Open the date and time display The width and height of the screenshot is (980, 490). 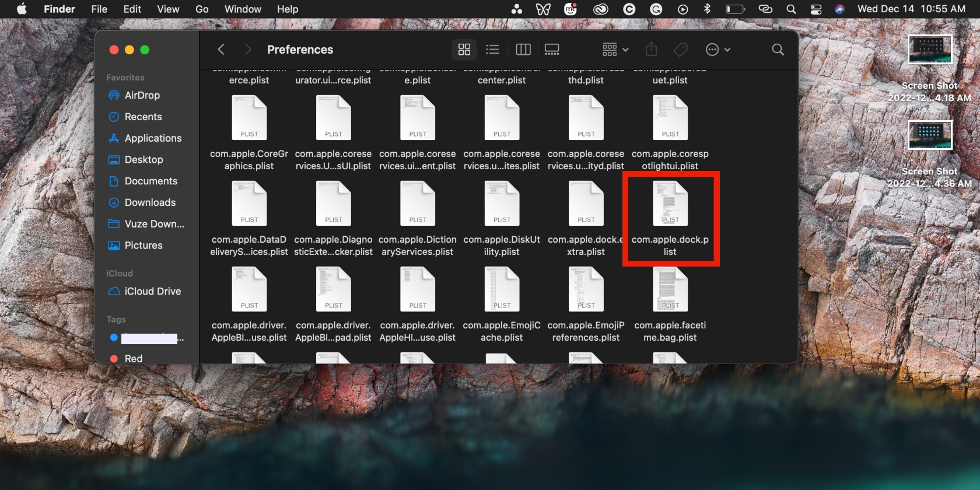pos(911,9)
